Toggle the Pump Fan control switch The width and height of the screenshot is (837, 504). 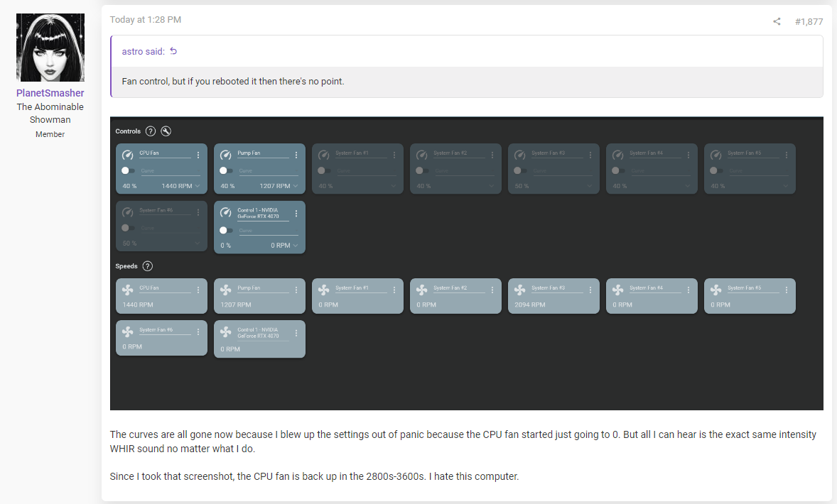(227, 170)
